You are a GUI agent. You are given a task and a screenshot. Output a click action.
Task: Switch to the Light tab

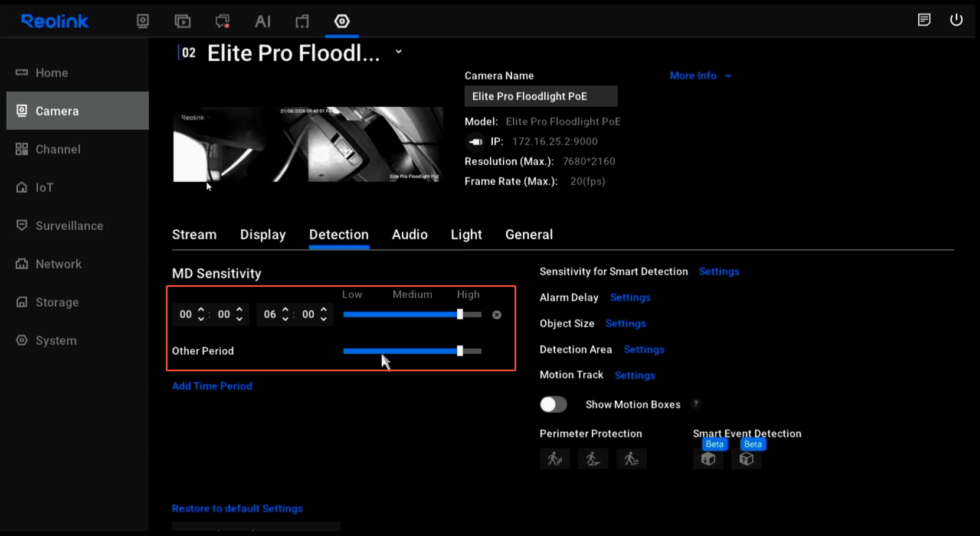pyautogui.click(x=466, y=234)
